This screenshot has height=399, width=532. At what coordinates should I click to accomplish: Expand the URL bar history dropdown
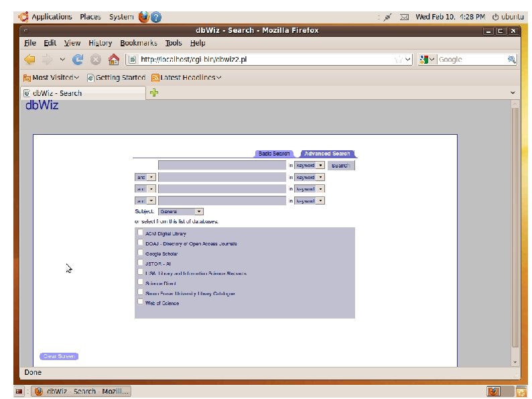pos(408,60)
